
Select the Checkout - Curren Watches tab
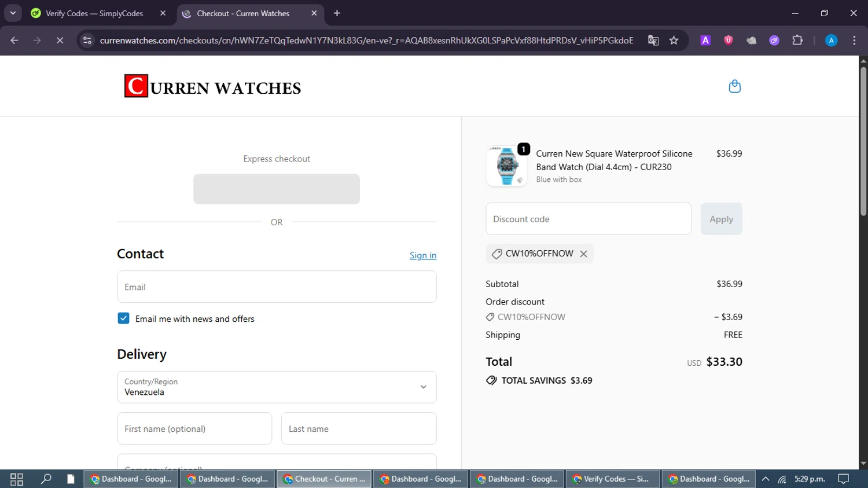point(243,13)
